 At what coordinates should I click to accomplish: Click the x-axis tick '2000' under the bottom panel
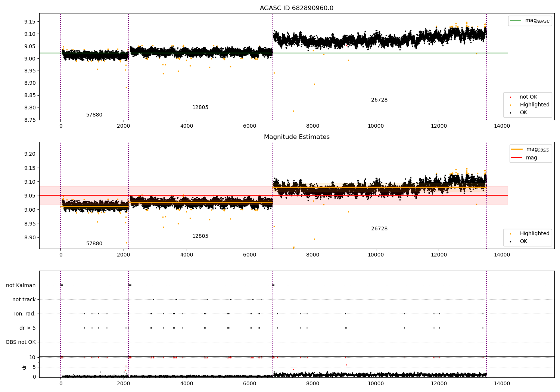pos(124,384)
